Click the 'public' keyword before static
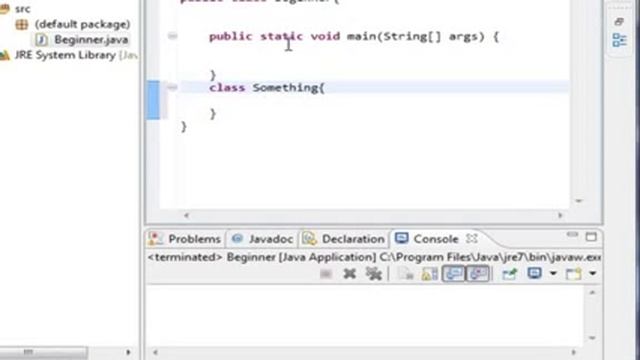 231,37
